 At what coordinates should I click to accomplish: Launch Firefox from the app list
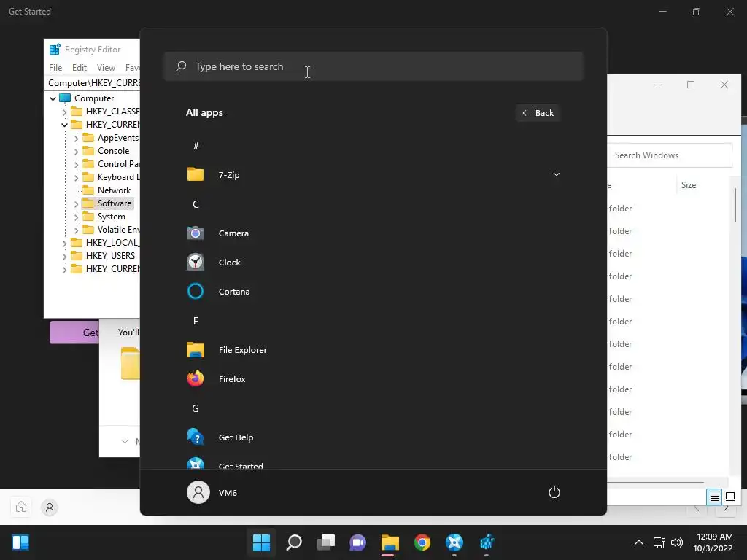tap(373, 379)
